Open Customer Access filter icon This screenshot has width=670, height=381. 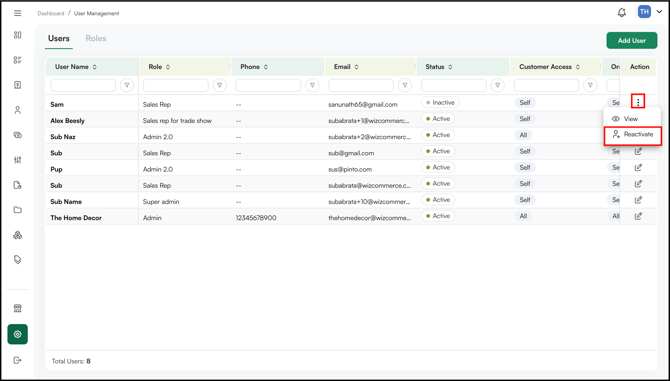[590, 85]
